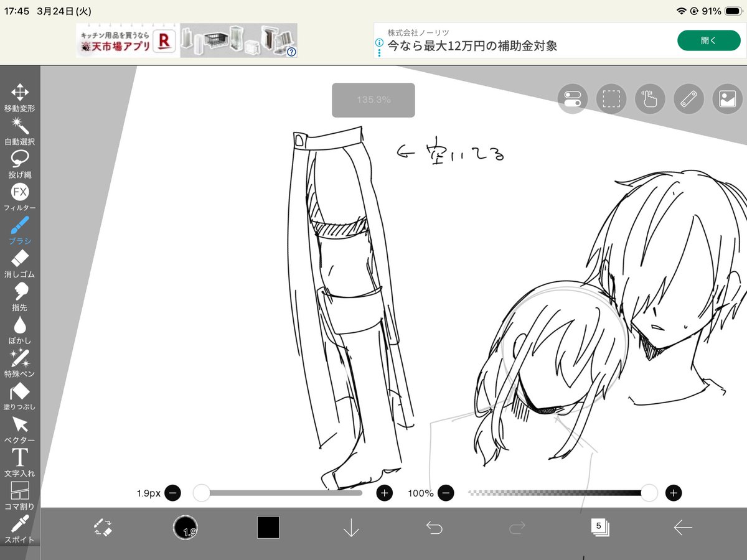
Task: Click the ad info 'i' icon
Action: (378, 43)
